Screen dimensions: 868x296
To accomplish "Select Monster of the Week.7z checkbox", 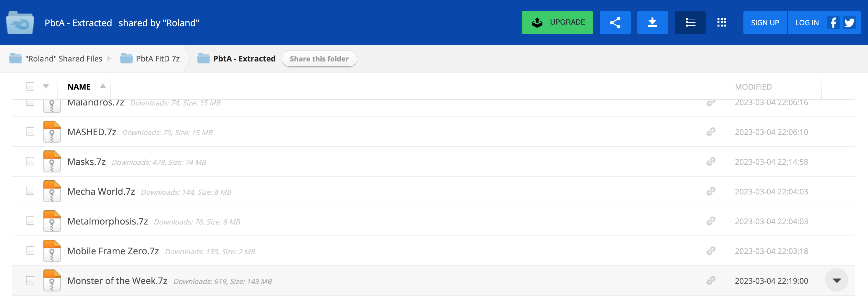I will coord(30,280).
